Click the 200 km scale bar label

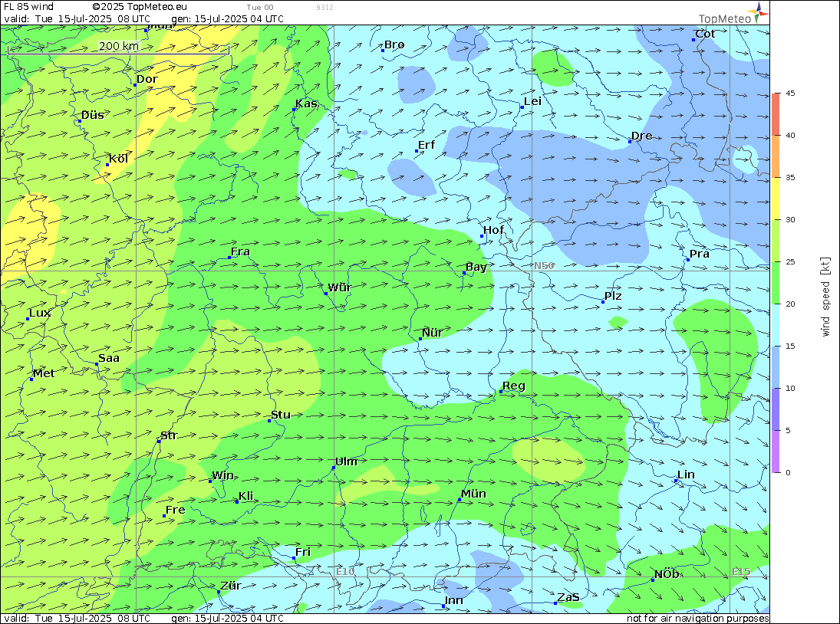tap(118, 46)
